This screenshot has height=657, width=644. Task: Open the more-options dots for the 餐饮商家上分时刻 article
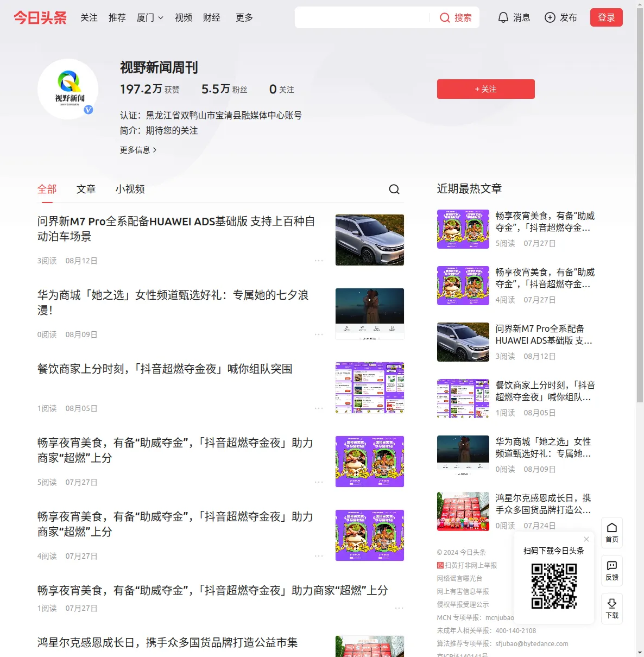pos(319,408)
